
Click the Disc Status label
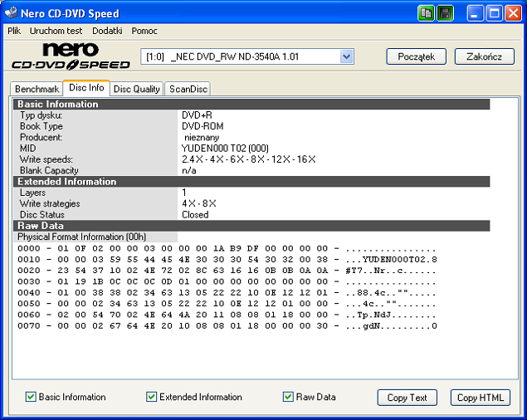click(x=42, y=214)
